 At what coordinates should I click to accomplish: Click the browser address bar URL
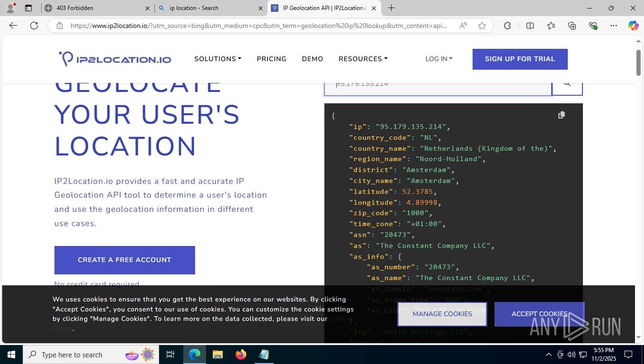(x=259, y=26)
